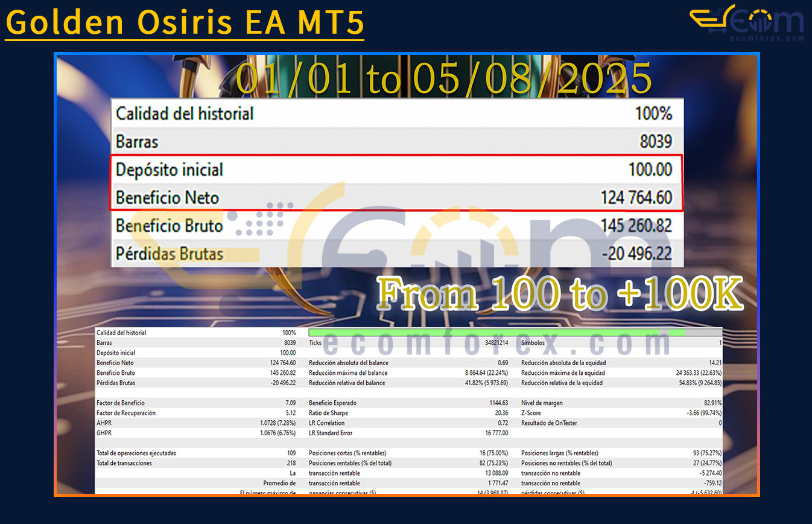Screen dimensions: 812x524
Task: Select the 1144.63 expected payoff value
Action: (x=499, y=403)
